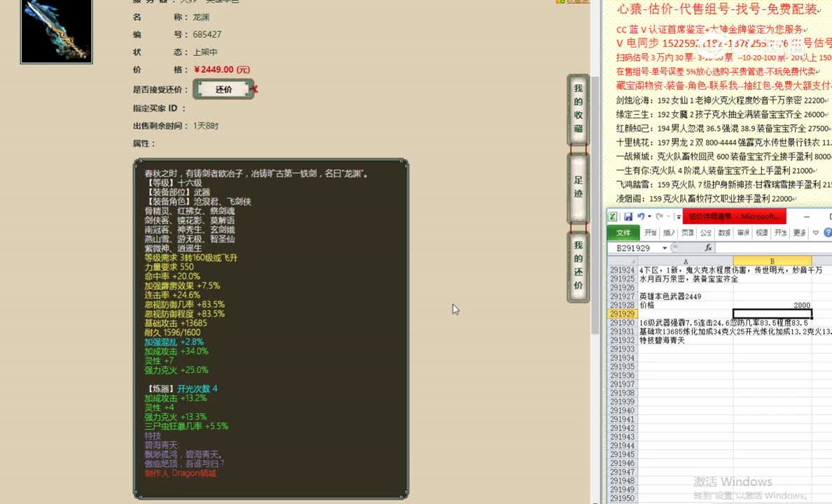Open the Quick Access Toolbar customize dropdown
The image size is (832, 504).
[679, 216]
